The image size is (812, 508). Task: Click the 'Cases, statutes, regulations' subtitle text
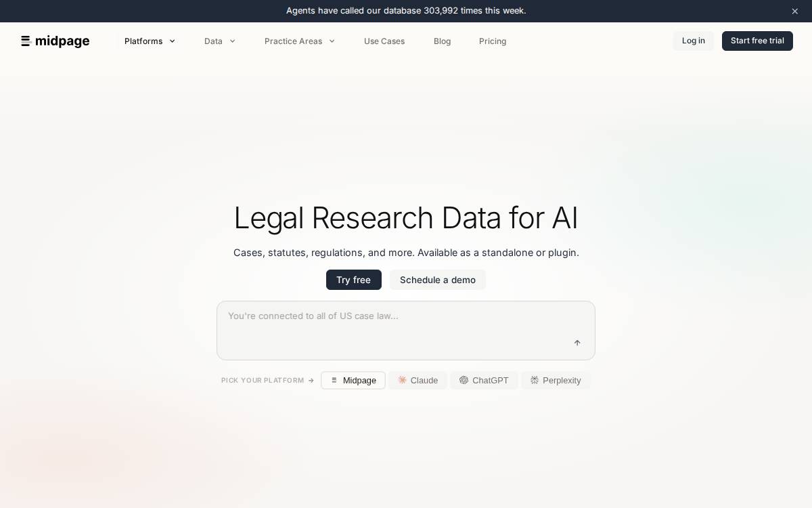[406, 253]
